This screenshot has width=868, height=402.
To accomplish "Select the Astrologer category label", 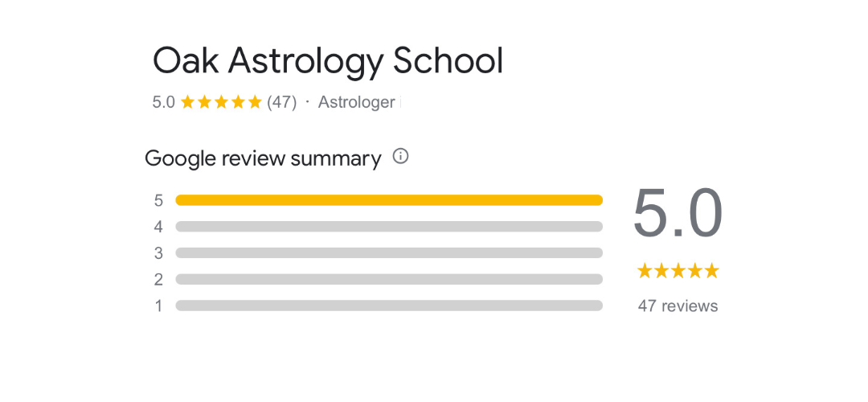I will coord(356,102).
